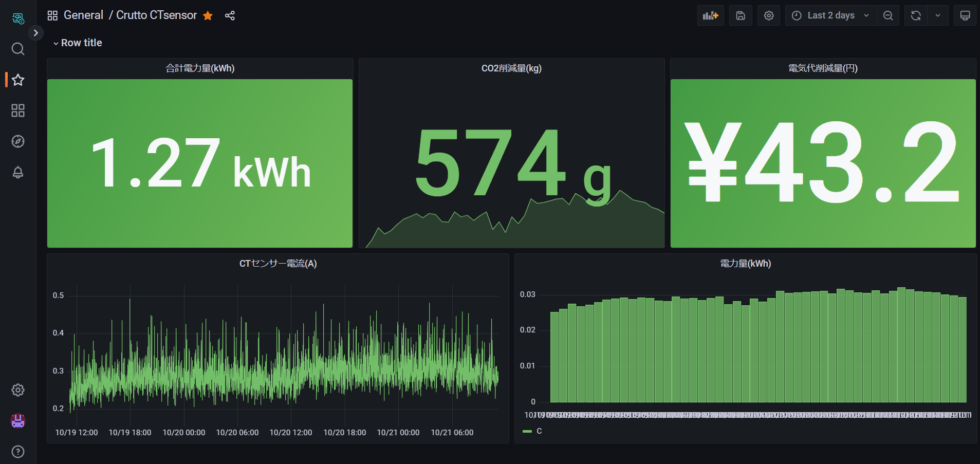Save the dashboard with disk icon

click(741, 15)
